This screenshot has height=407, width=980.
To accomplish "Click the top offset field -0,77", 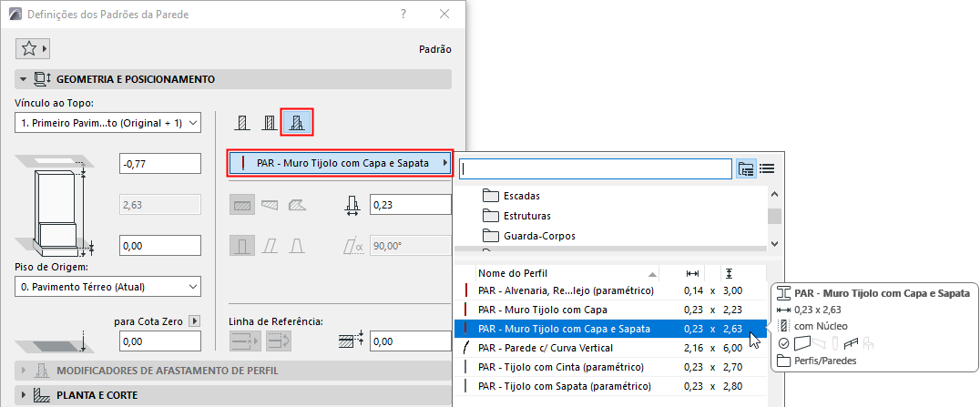I will [x=160, y=163].
